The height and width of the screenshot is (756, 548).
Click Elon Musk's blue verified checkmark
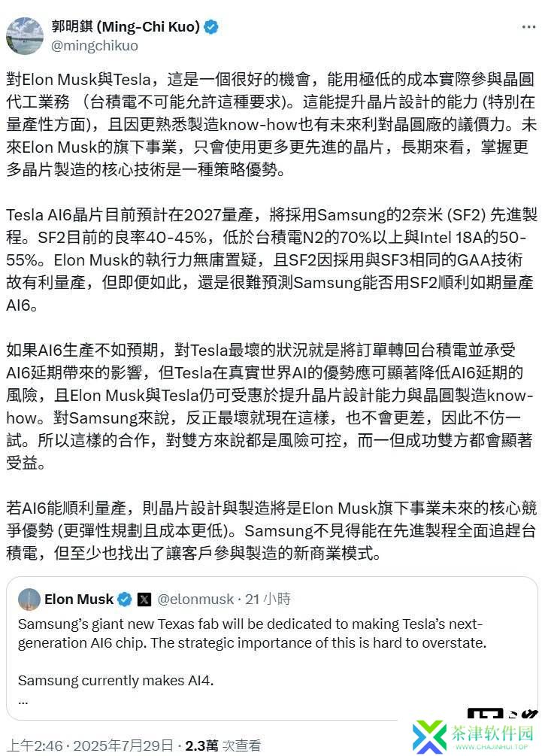tap(126, 600)
